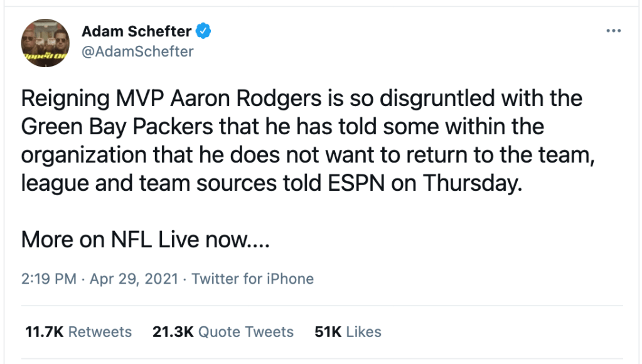This screenshot has height=364, width=642.
Task: Open the more options ellipsis menu
Action: (x=613, y=31)
